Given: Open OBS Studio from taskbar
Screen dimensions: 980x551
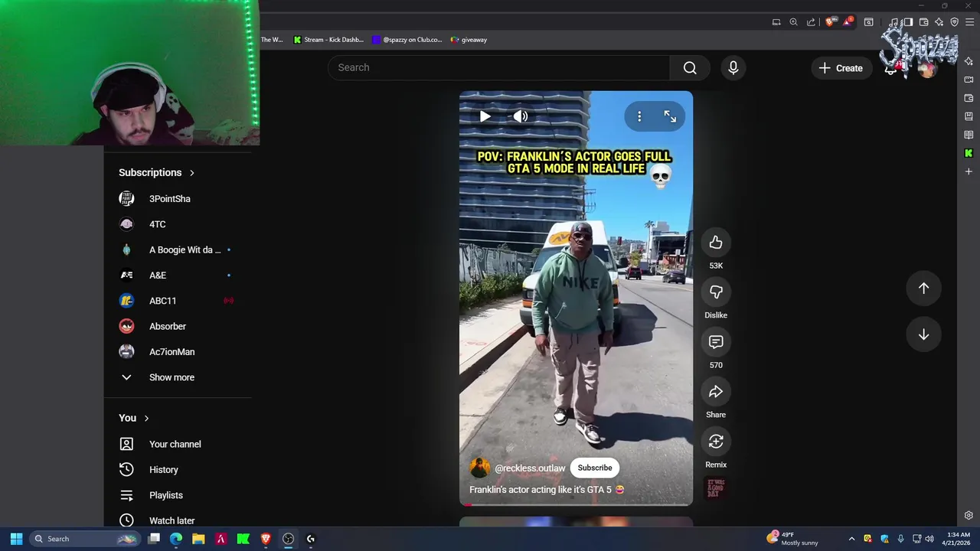Looking at the screenshot, I should click(x=288, y=539).
